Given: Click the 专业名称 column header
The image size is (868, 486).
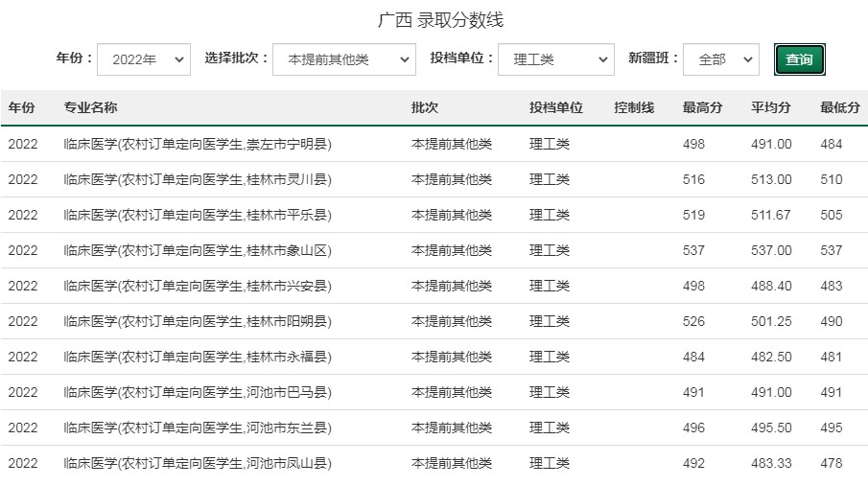Looking at the screenshot, I should (90, 107).
